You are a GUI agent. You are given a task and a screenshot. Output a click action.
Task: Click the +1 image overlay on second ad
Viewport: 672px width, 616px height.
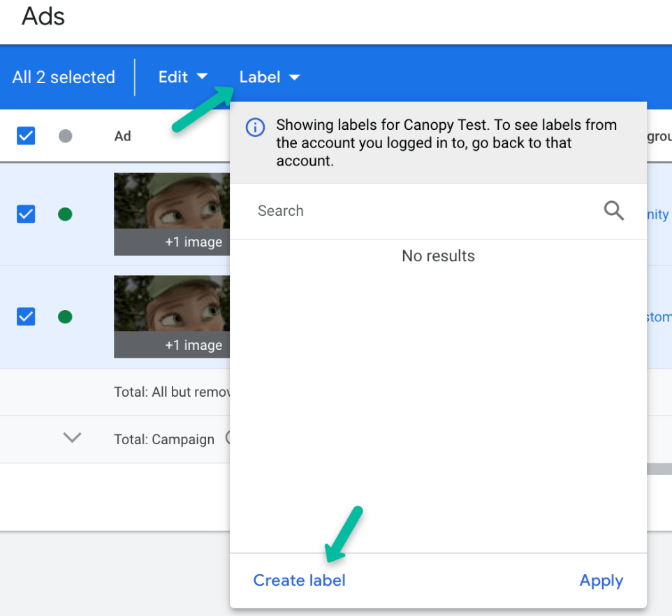pyautogui.click(x=193, y=345)
